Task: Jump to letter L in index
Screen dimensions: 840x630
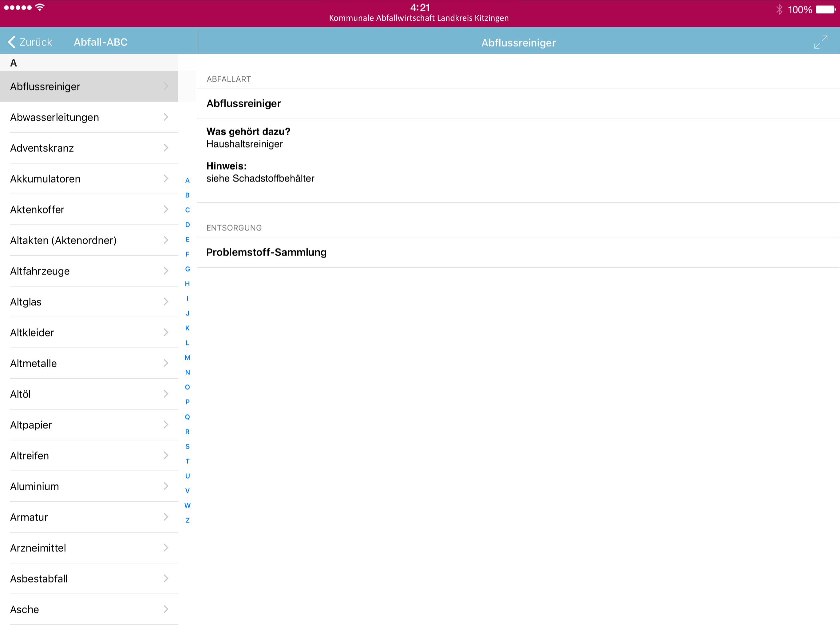Action: click(187, 343)
